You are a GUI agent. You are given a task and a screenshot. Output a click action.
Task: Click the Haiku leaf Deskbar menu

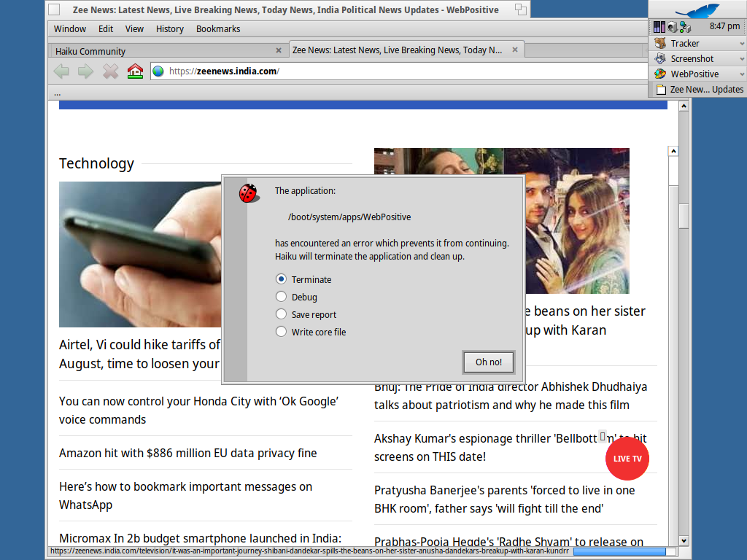click(x=697, y=10)
